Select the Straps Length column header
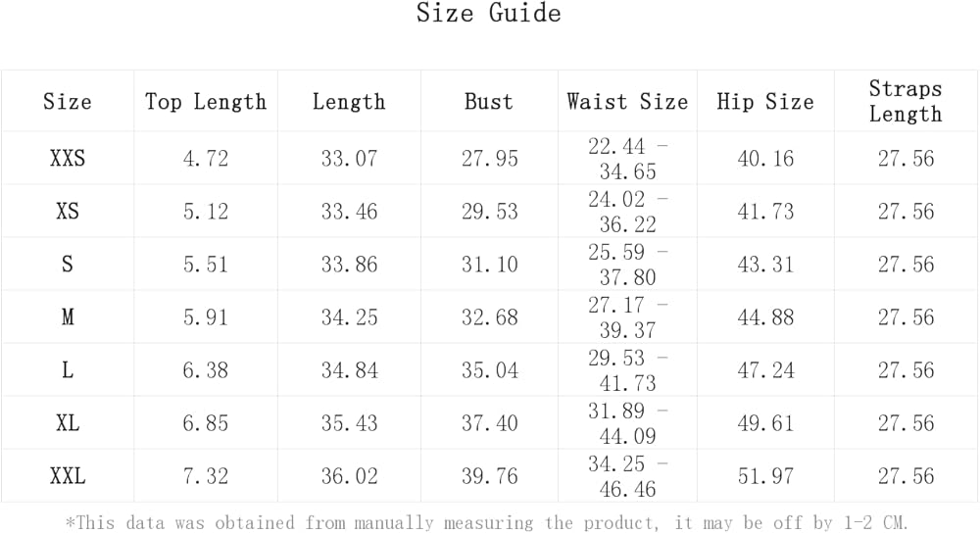The width and height of the screenshot is (980, 534). click(x=906, y=101)
